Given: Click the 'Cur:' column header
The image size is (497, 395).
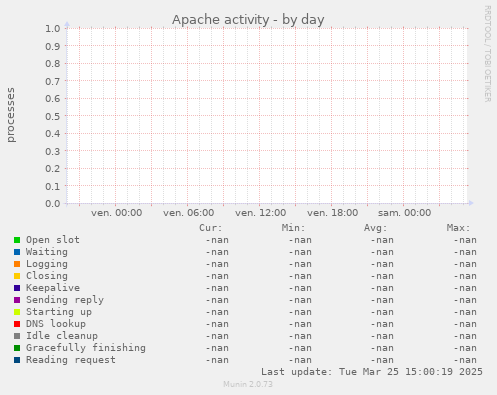Looking at the screenshot, I should [x=210, y=228].
